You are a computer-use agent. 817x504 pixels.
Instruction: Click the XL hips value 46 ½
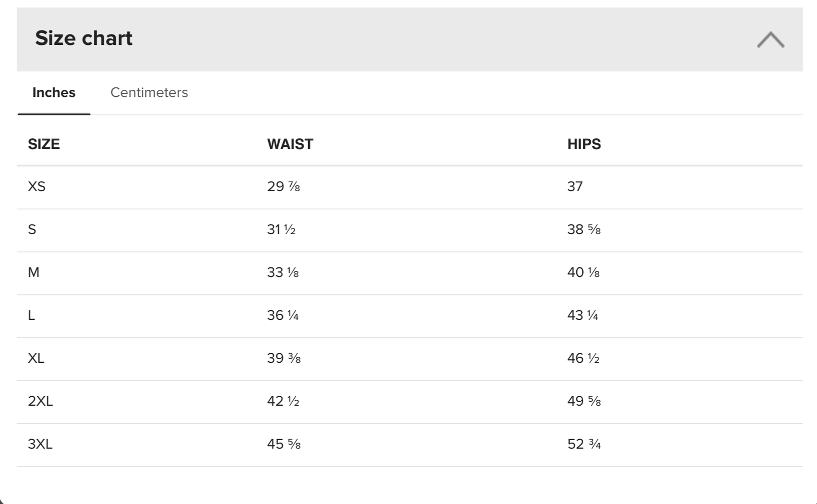583,358
